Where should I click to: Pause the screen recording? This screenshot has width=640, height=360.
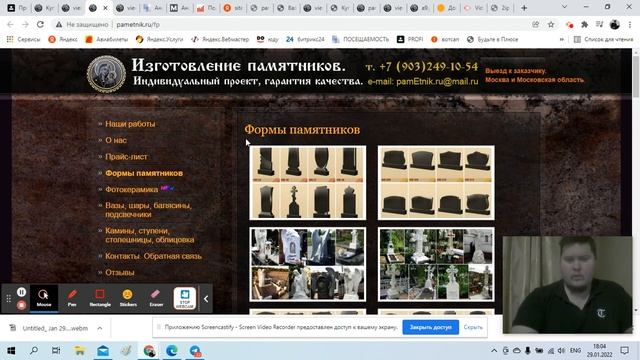21,292
